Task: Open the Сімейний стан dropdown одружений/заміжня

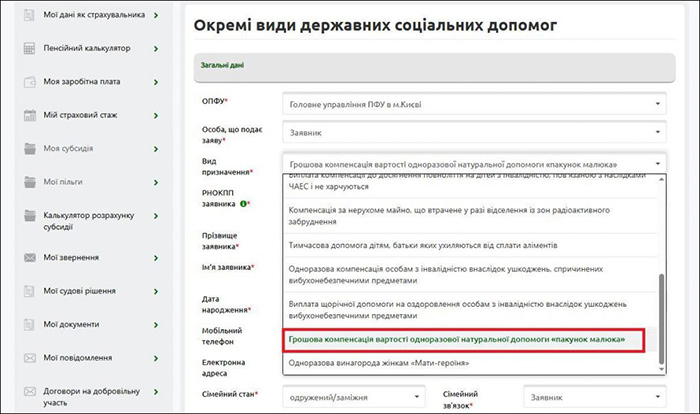Action: 354,397
